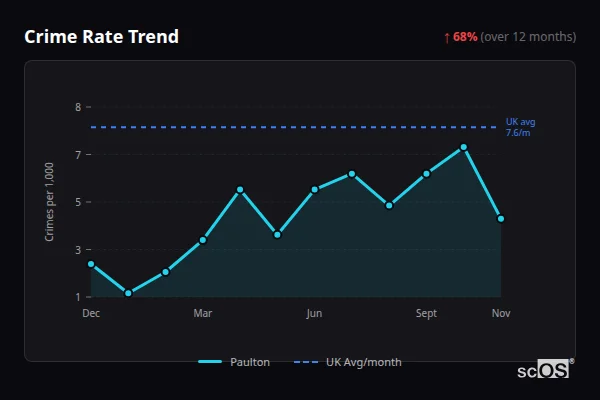
Task: Click the Sept data point on the line
Action: pyautogui.click(x=426, y=174)
